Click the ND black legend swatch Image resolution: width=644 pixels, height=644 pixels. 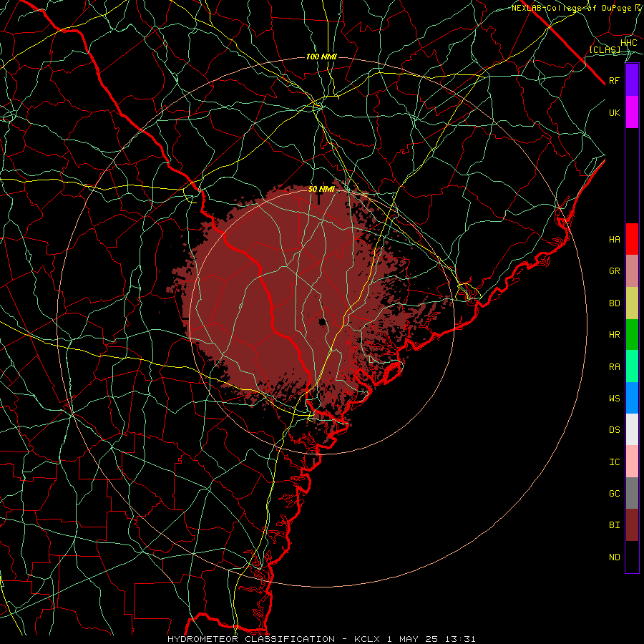coord(632,557)
